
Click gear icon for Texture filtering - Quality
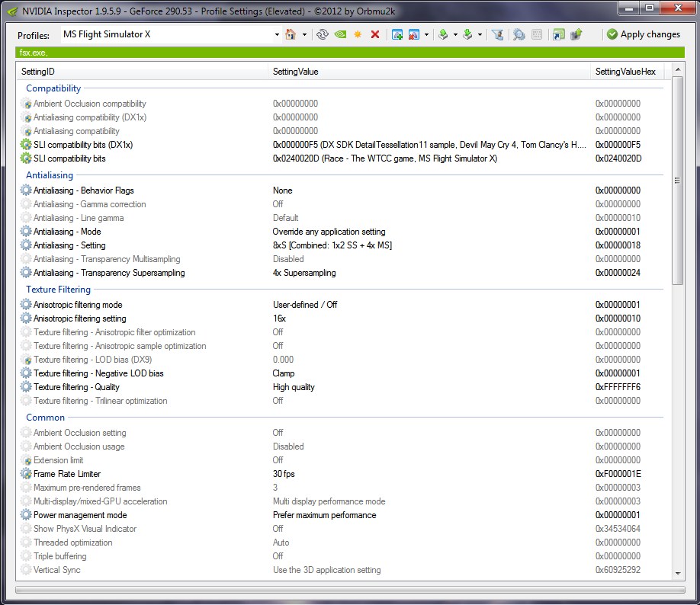coord(27,387)
